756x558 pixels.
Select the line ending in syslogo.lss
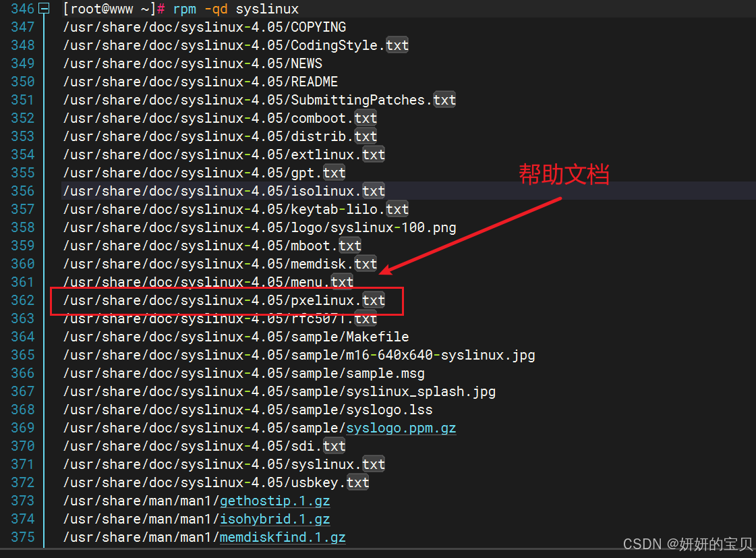pyautogui.click(x=248, y=410)
